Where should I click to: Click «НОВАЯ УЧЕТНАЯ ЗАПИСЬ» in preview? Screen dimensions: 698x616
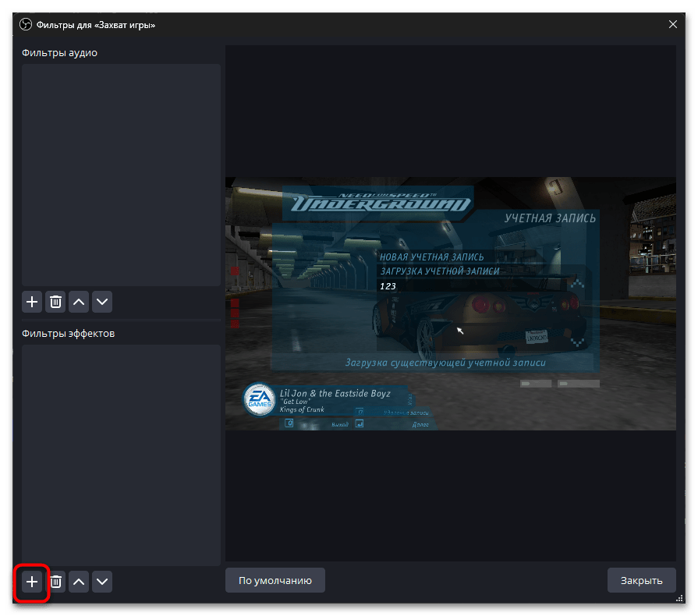pyautogui.click(x=431, y=257)
